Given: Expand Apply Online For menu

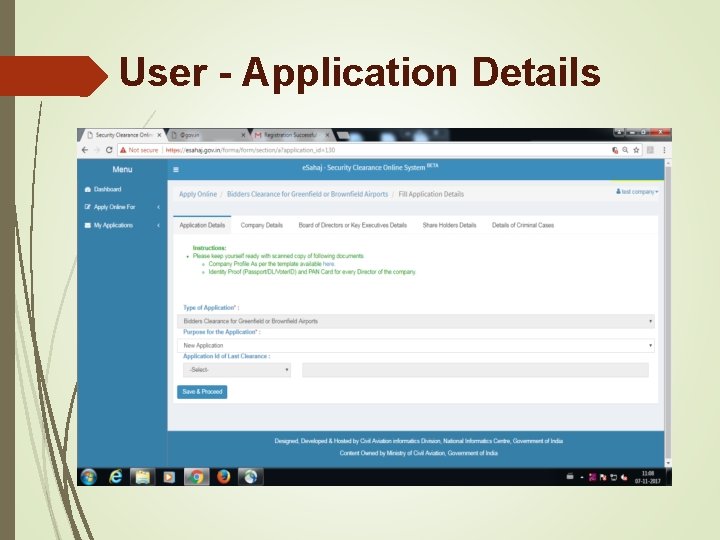Looking at the screenshot, I should [122, 207].
